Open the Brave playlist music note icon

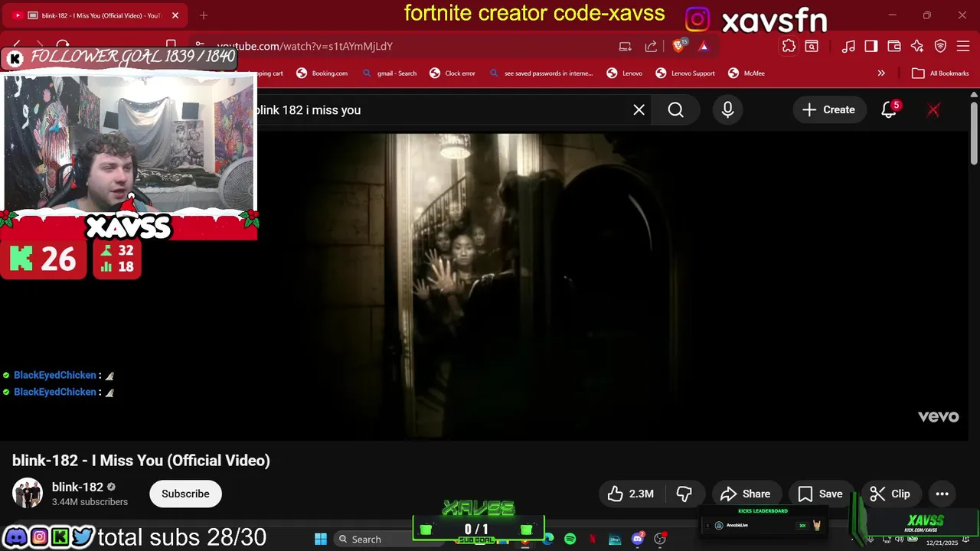click(848, 46)
